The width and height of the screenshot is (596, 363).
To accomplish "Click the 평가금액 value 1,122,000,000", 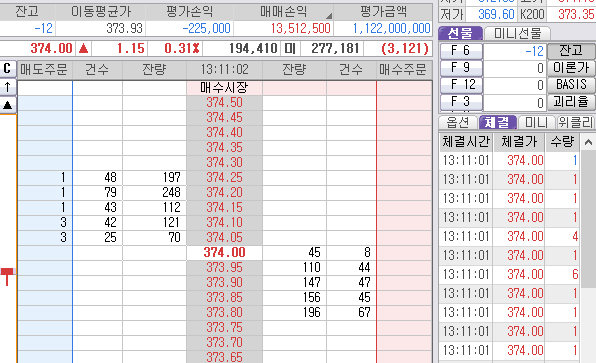I will click(x=392, y=29).
